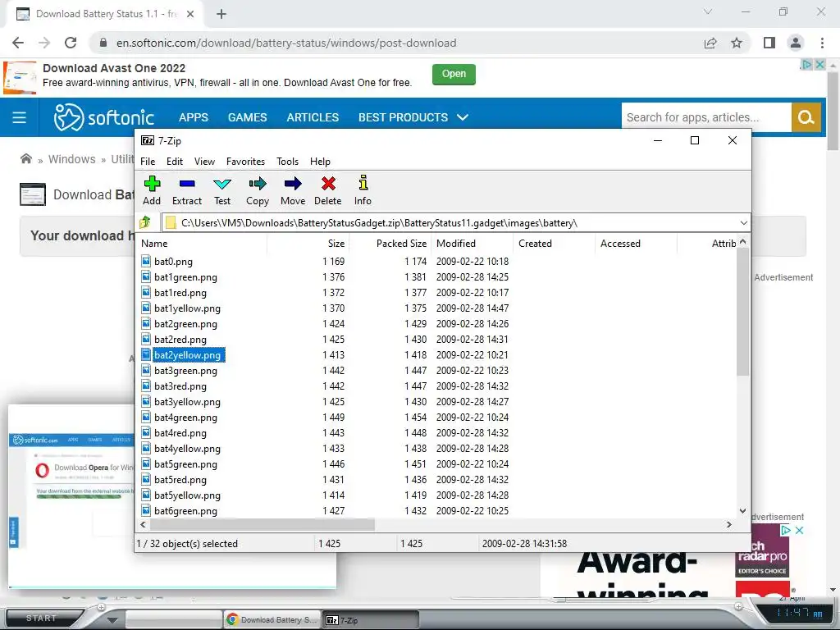
Task: Open the green Avast ad button
Action: coord(454,74)
